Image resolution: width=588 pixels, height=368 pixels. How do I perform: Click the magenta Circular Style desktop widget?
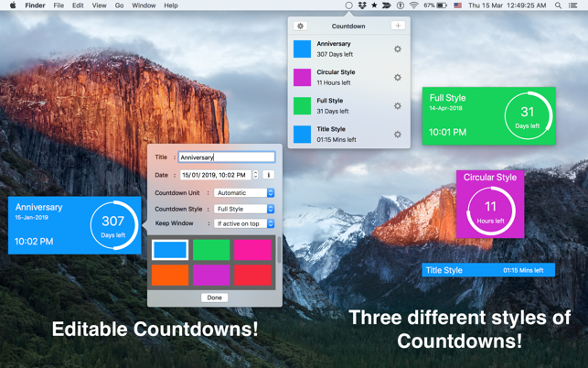tap(490, 204)
